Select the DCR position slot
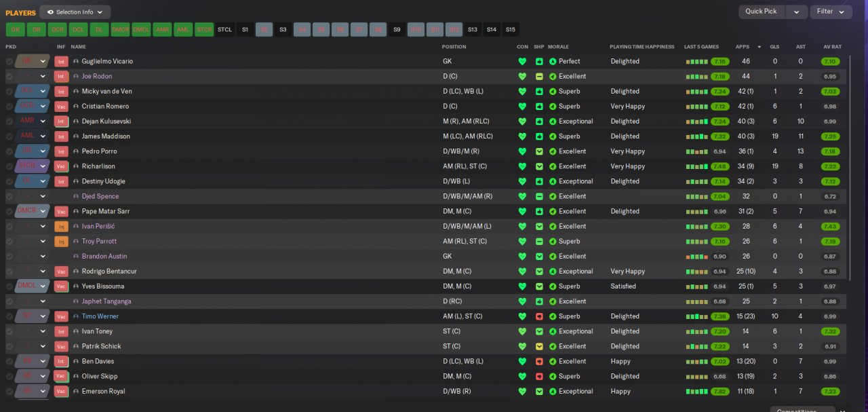 click(x=57, y=30)
